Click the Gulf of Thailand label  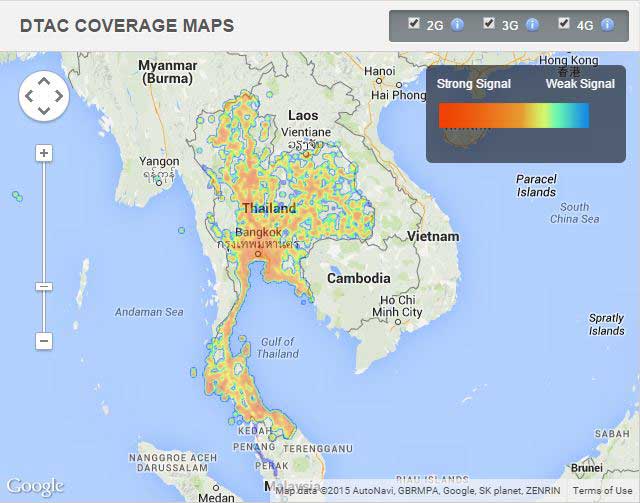pyautogui.click(x=278, y=348)
